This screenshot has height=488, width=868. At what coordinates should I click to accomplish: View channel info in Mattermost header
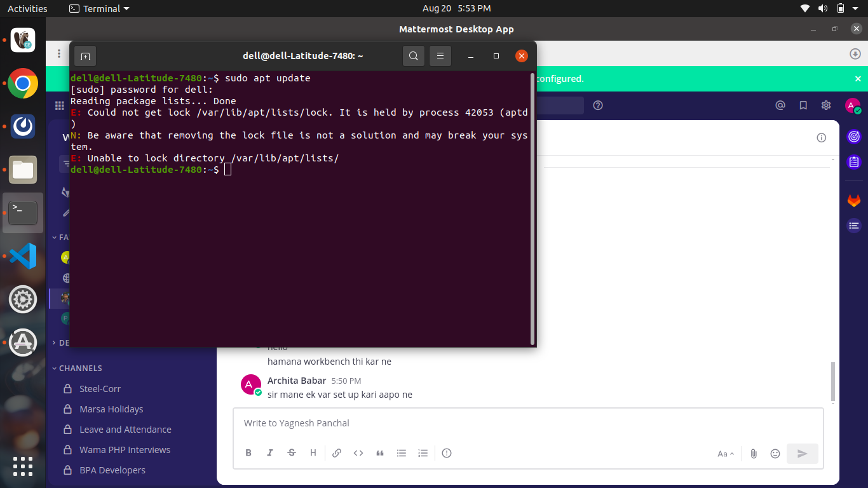(822, 138)
